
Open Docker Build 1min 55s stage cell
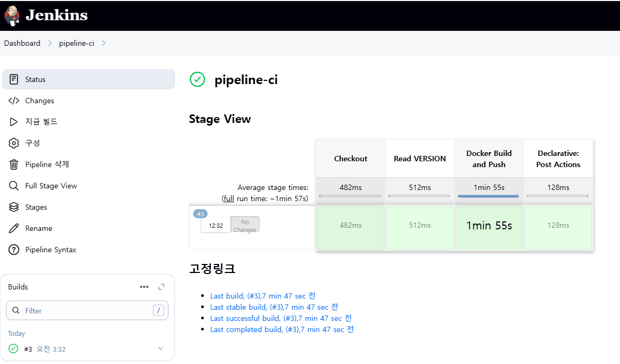coord(489,228)
